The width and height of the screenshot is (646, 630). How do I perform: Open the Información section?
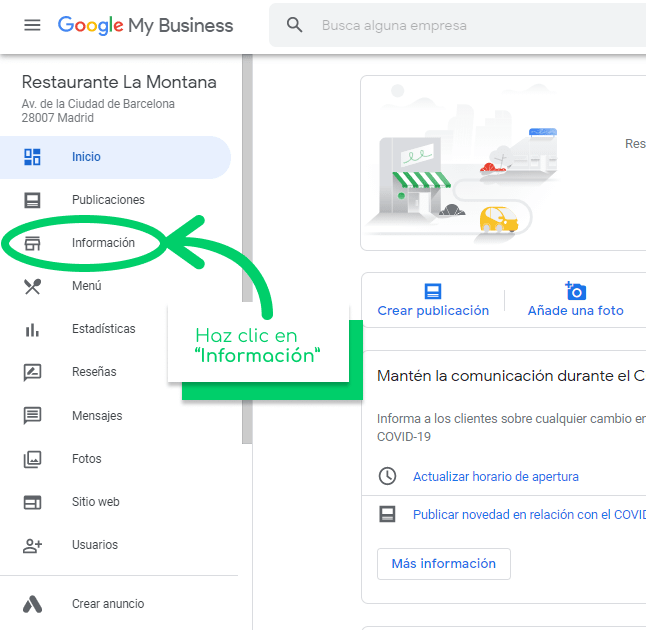(x=103, y=243)
